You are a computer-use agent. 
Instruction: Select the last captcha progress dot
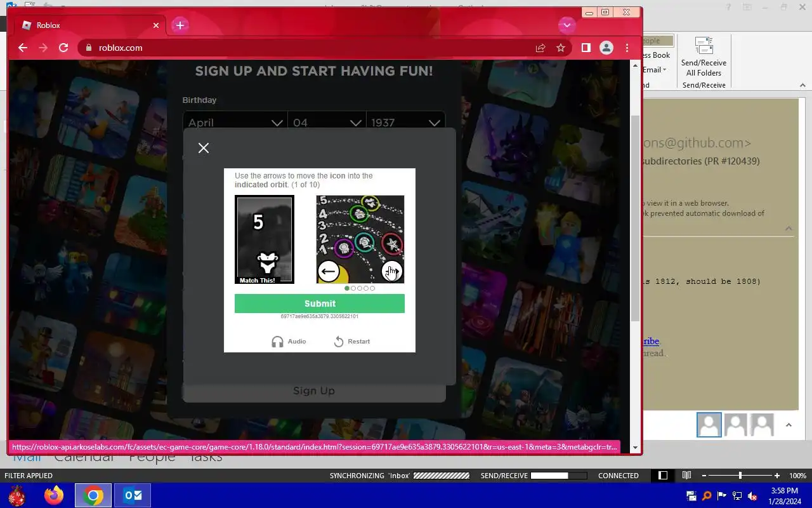(x=372, y=288)
